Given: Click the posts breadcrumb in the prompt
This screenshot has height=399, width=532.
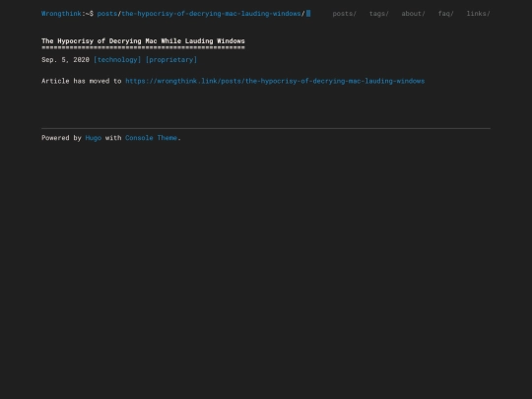Looking at the screenshot, I should (x=107, y=14).
